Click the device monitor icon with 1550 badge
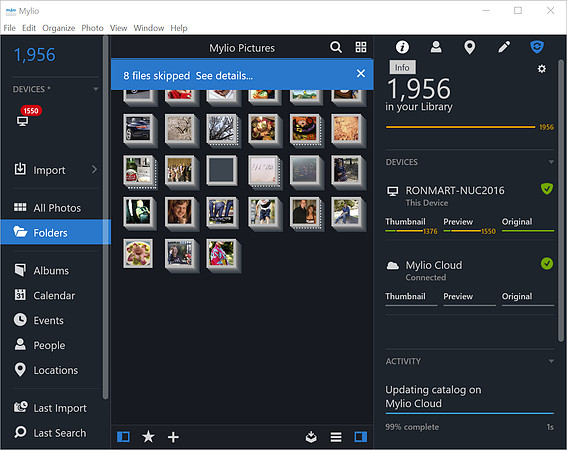Viewport: 567px width, 450px height. 22,121
